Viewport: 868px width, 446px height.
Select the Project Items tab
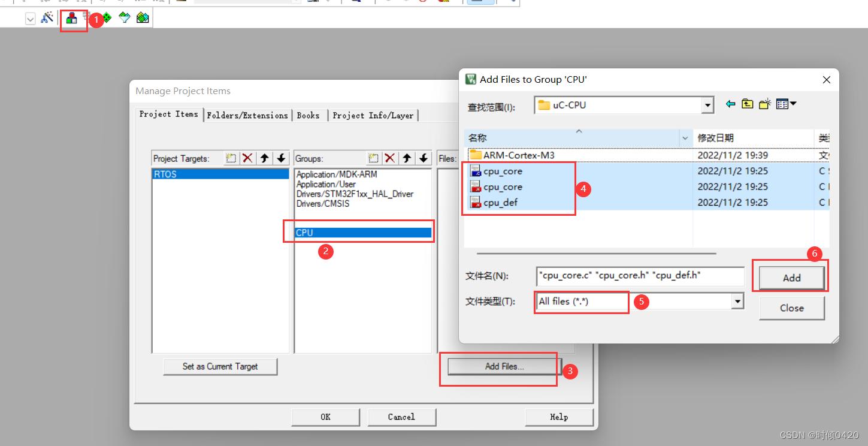pyautogui.click(x=168, y=114)
